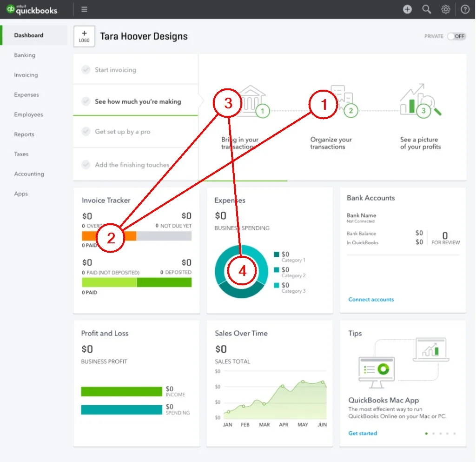The image size is (476, 462).
Task: Open the quick create plus menu
Action: [x=407, y=9]
